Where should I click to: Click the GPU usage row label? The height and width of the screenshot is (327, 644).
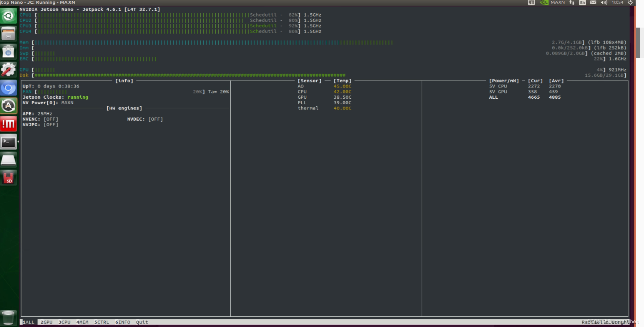tap(24, 70)
